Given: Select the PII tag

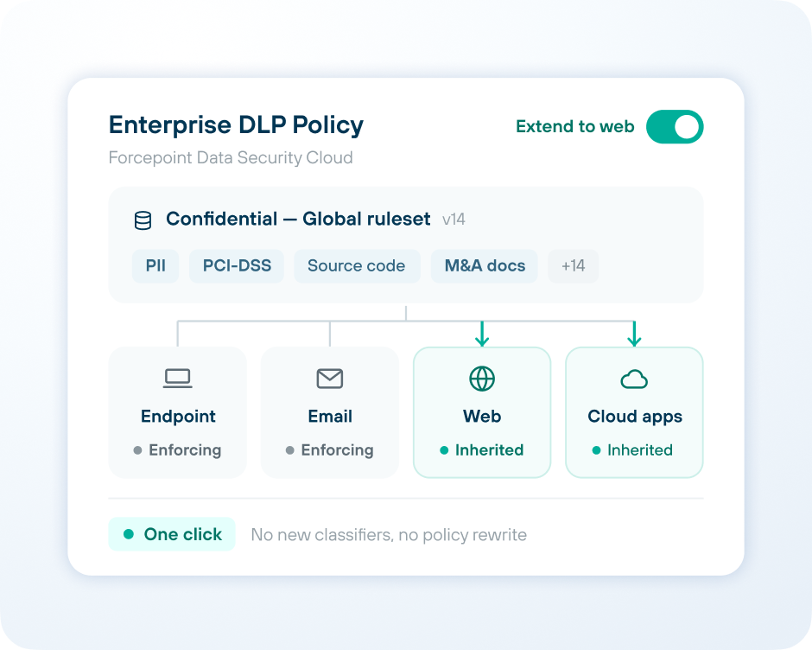Looking at the screenshot, I should (x=155, y=266).
